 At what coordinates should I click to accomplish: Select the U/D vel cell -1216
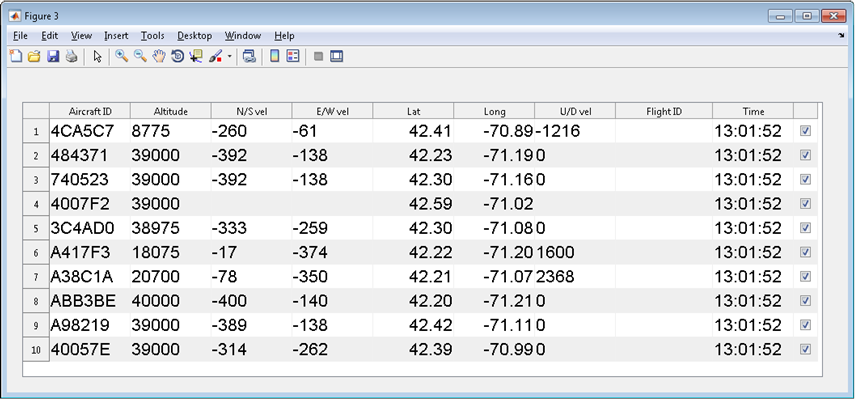tap(575, 131)
